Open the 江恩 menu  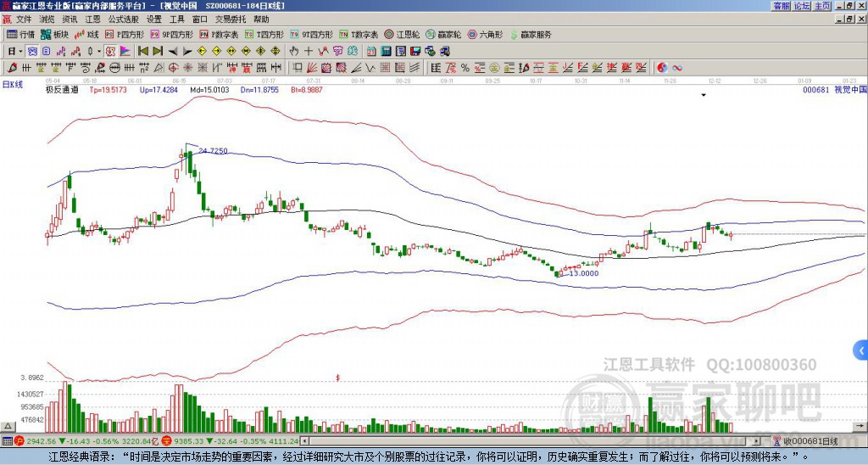coord(93,20)
